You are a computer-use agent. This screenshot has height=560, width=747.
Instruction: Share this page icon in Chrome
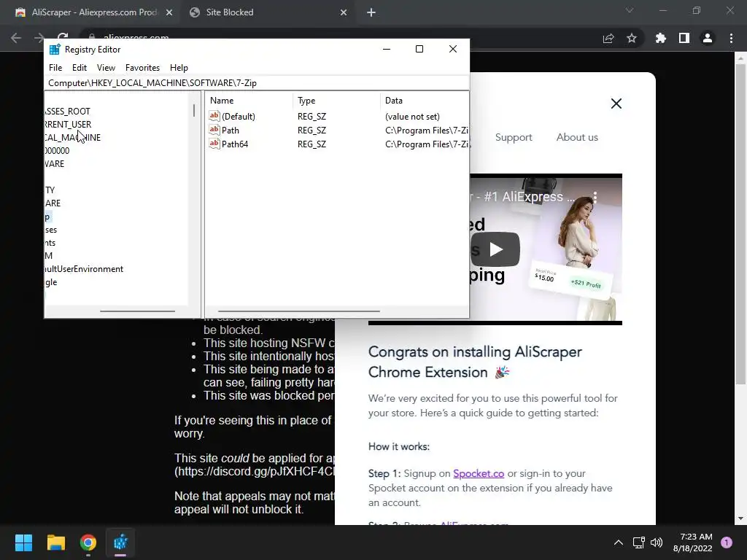pos(608,38)
